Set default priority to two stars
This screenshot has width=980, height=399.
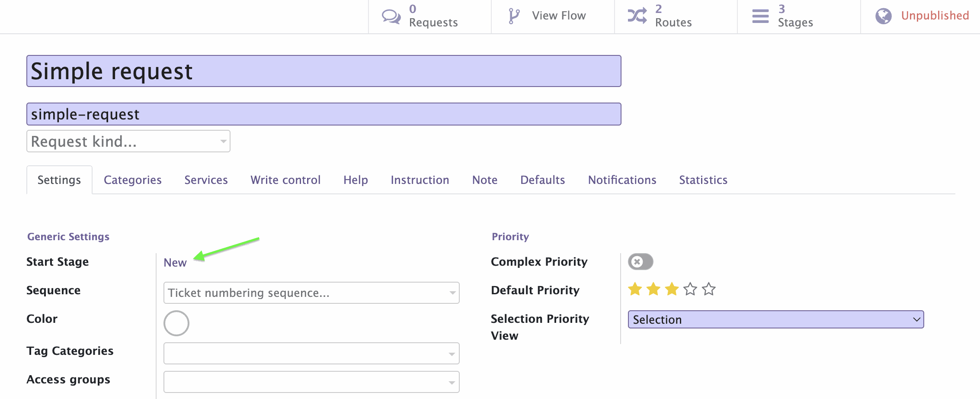point(653,289)
